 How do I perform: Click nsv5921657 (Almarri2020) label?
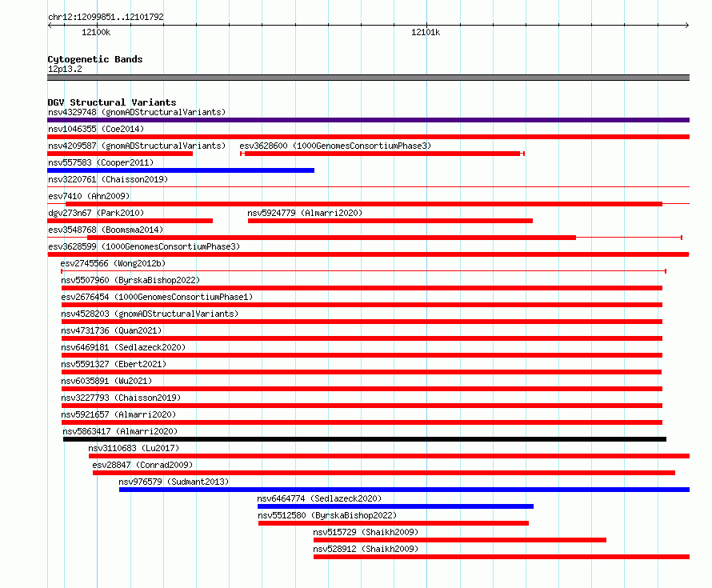(118, 414)
